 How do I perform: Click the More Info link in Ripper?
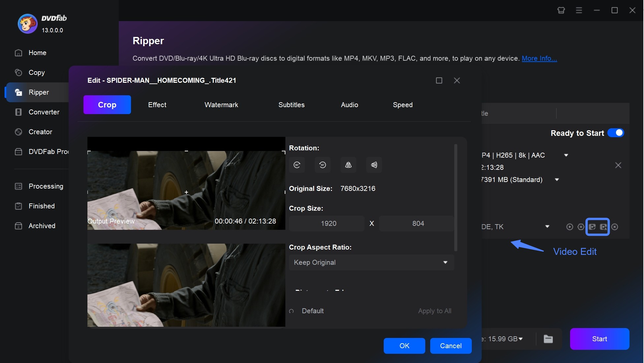pos(539,58)
